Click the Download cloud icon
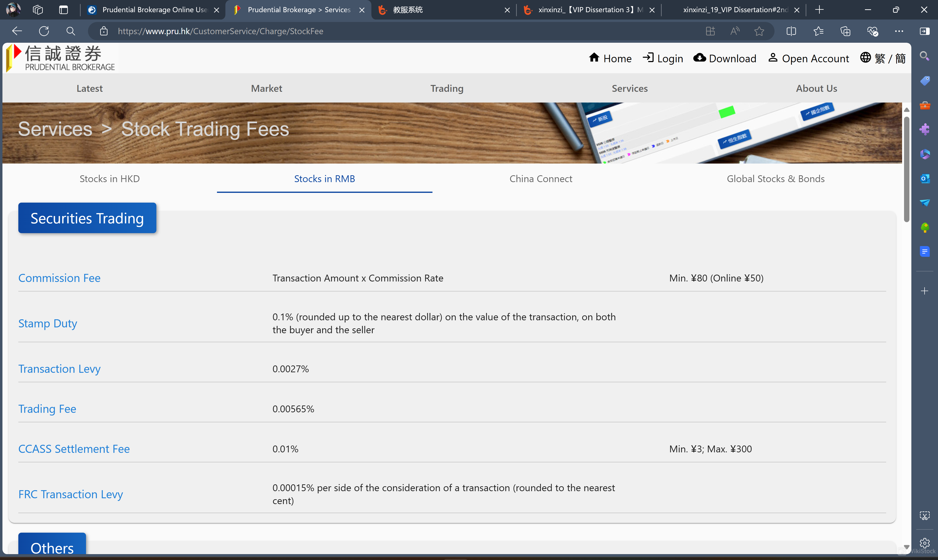The width and height of the screenshot is (938, 560). click(699, 58)
